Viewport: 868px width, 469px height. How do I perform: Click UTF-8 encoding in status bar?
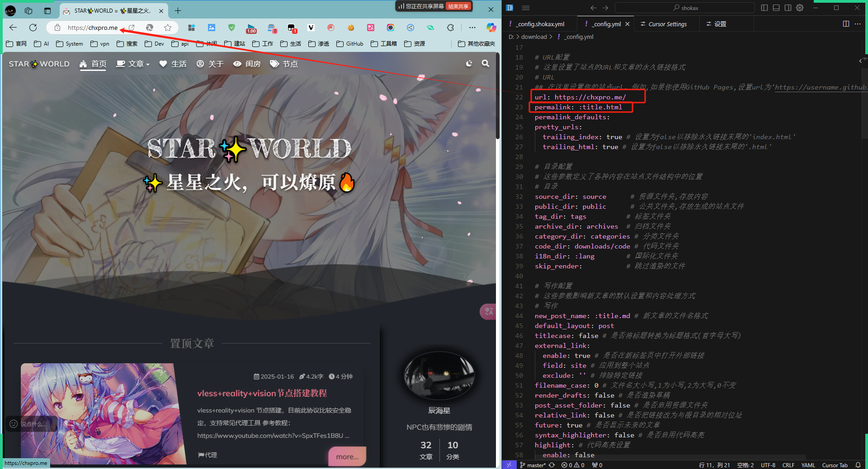[x=768, y=465]
